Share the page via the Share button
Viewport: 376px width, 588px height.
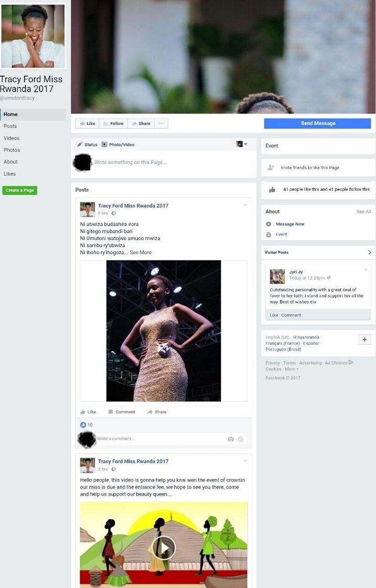141,123
